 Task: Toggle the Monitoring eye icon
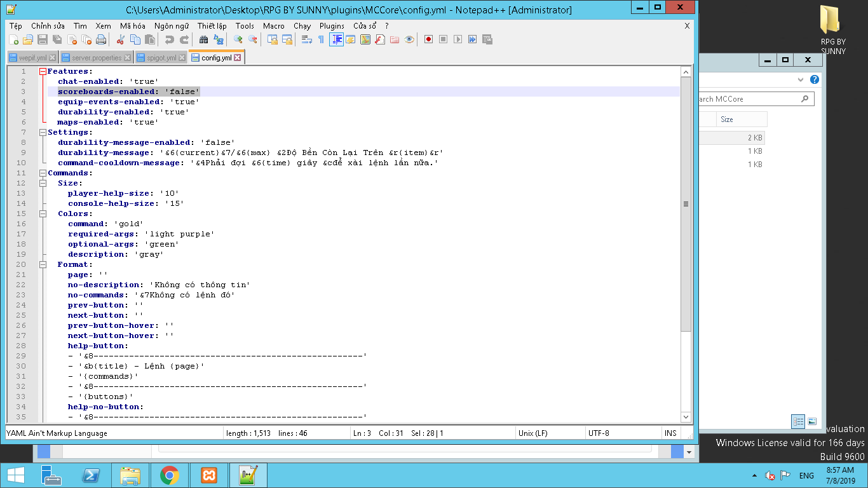409,39
